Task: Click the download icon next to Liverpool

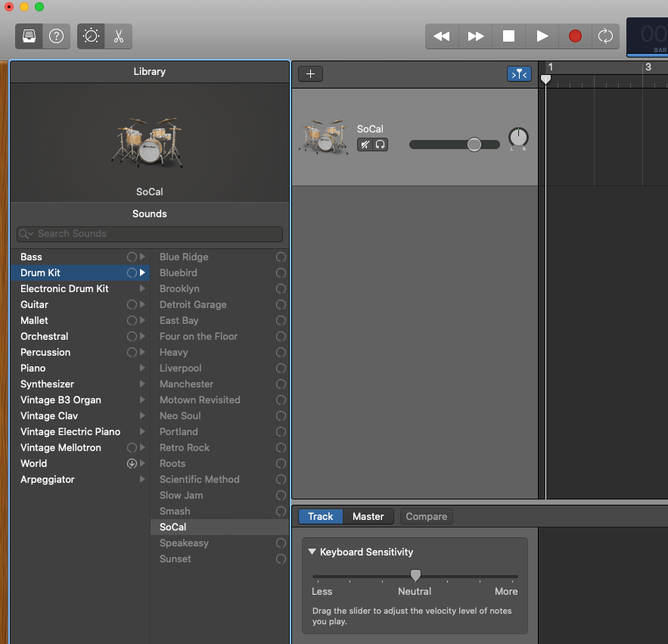Action: tap(281, 368)
